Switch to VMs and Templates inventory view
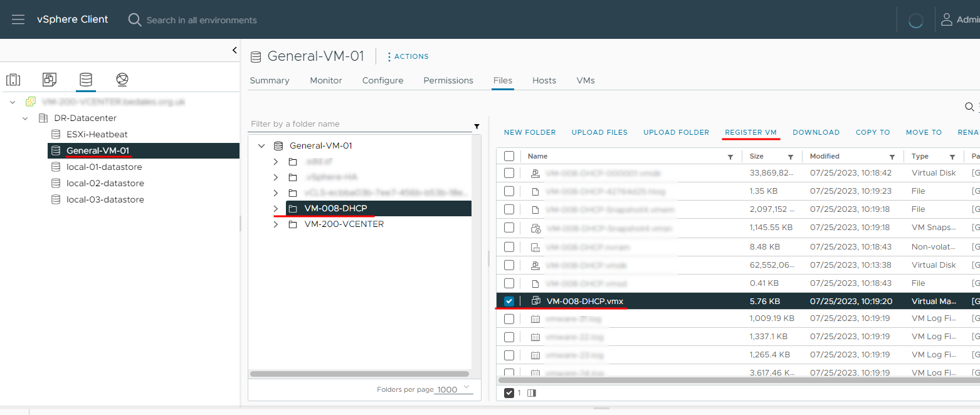 coord(50,80)
